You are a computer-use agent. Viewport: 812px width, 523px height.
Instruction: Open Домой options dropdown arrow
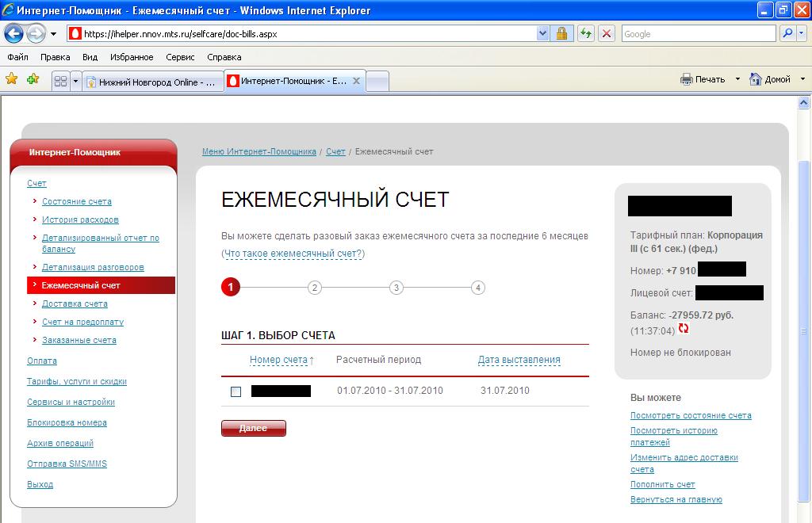[802, 79]
